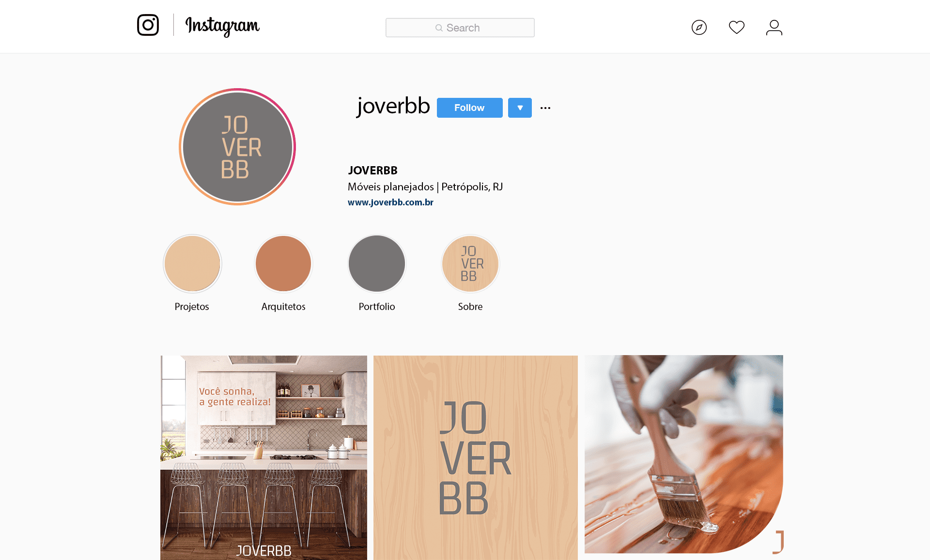
Task: Open the Arquitetos story highlight
Action: click(x=283, y=264)
